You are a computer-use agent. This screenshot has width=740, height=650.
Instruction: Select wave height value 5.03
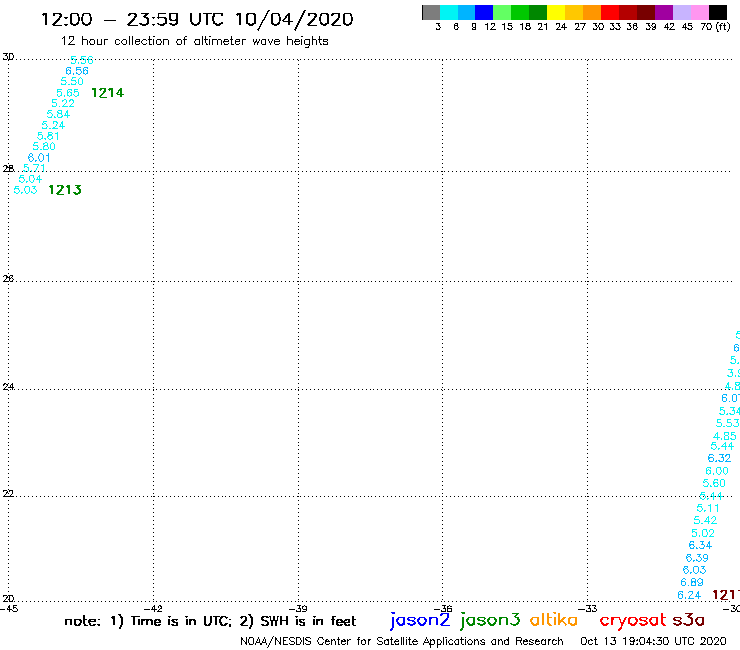point(25,190)
